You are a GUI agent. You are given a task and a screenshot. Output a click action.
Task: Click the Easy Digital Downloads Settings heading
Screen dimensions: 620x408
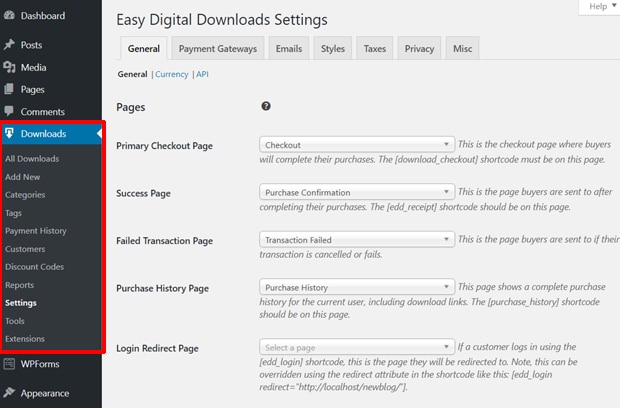point(221,20)
